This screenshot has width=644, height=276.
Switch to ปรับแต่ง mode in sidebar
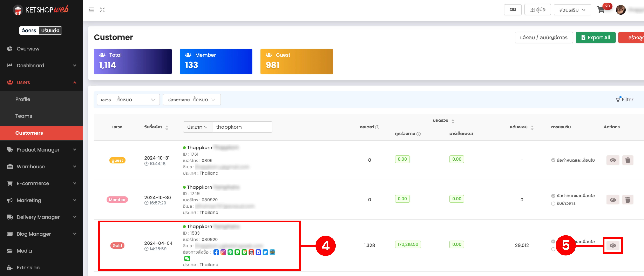point(50,31)
